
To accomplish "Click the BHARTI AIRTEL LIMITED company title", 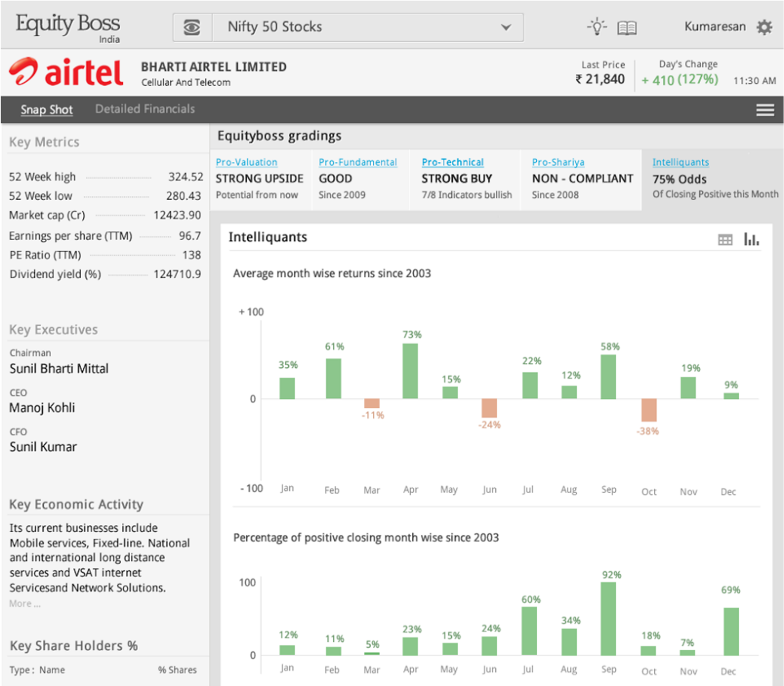I will pyautogui.click(x=214, y=67).
